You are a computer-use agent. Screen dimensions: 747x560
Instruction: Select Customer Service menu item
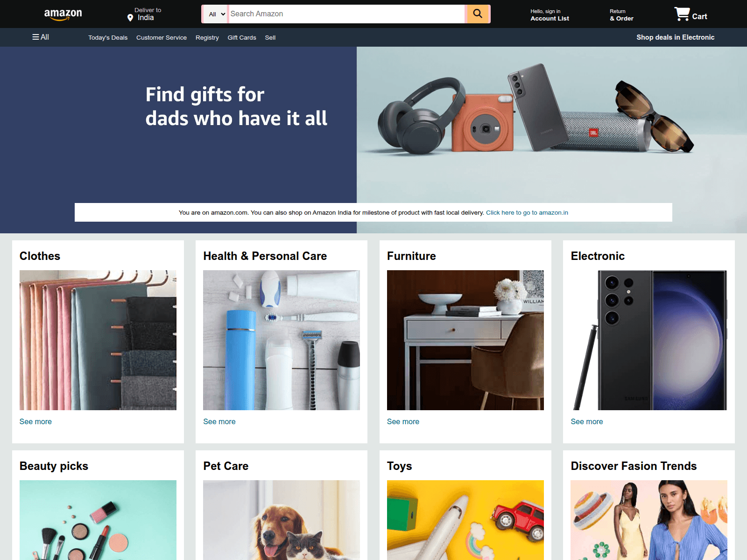point(162,38)
